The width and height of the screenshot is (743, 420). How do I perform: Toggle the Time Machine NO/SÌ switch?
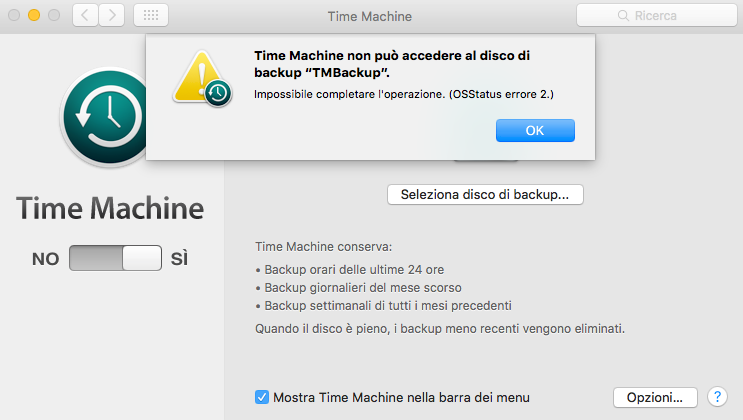pyautogui.click(x=115, y=259)
